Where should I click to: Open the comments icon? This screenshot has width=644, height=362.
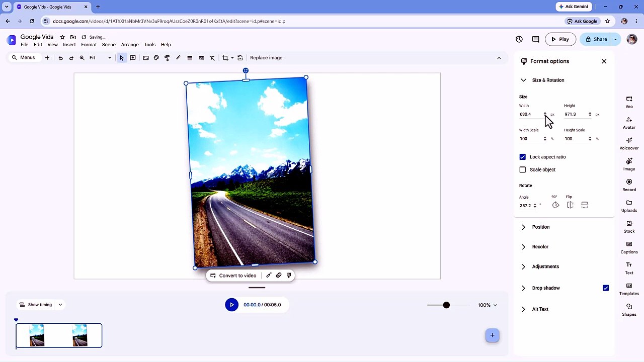point(536,39)
